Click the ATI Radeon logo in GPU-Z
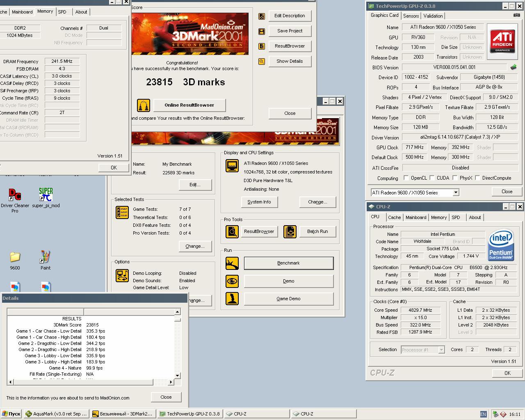The height and width of the screenshot is (420, 525). (502, 41)
